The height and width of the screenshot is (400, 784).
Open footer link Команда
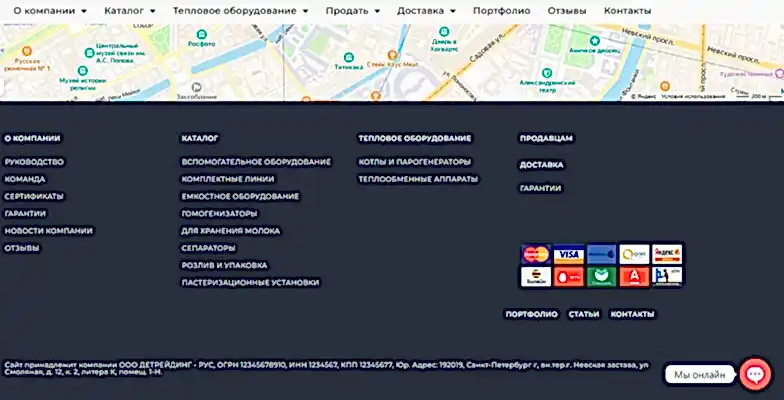tap(25, 179)
